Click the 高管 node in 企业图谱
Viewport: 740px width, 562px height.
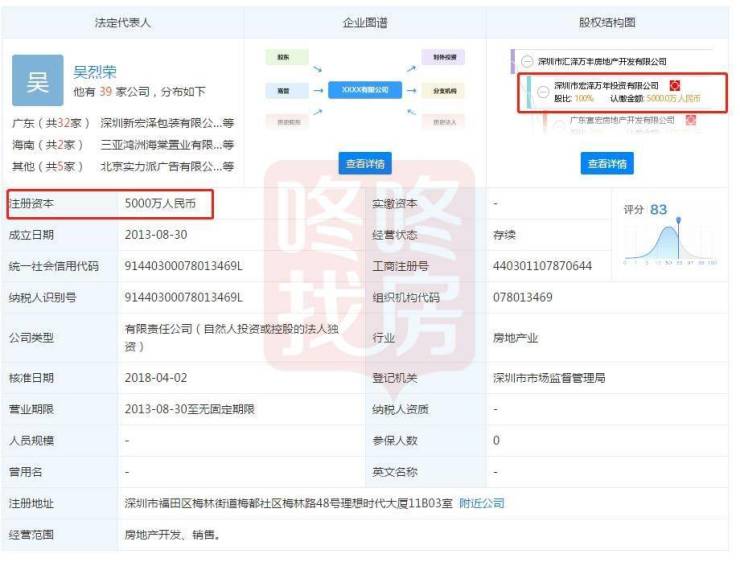tap(286, 91)
